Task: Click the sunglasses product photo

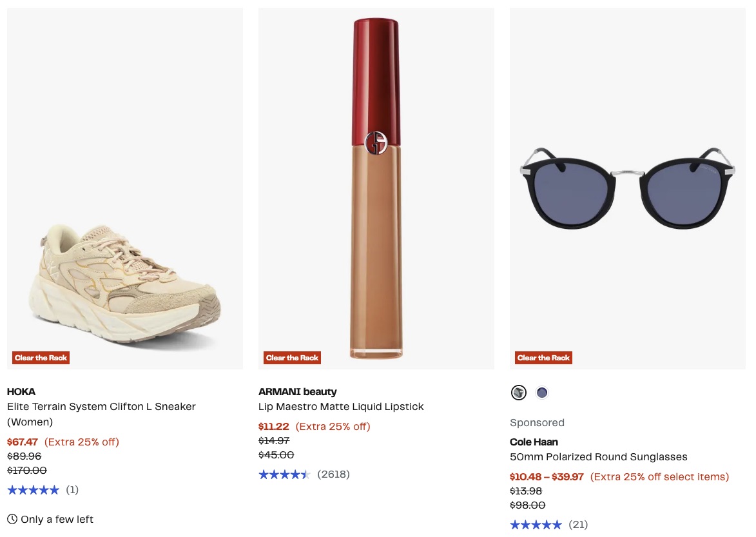Action: coord(627,187)
